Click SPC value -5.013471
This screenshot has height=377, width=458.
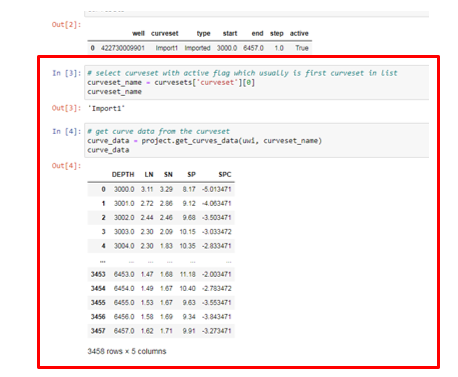tap(217, 189)
